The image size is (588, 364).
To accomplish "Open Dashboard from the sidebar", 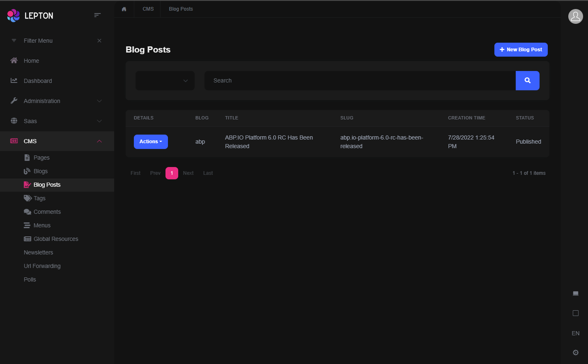I will (38, 81).
